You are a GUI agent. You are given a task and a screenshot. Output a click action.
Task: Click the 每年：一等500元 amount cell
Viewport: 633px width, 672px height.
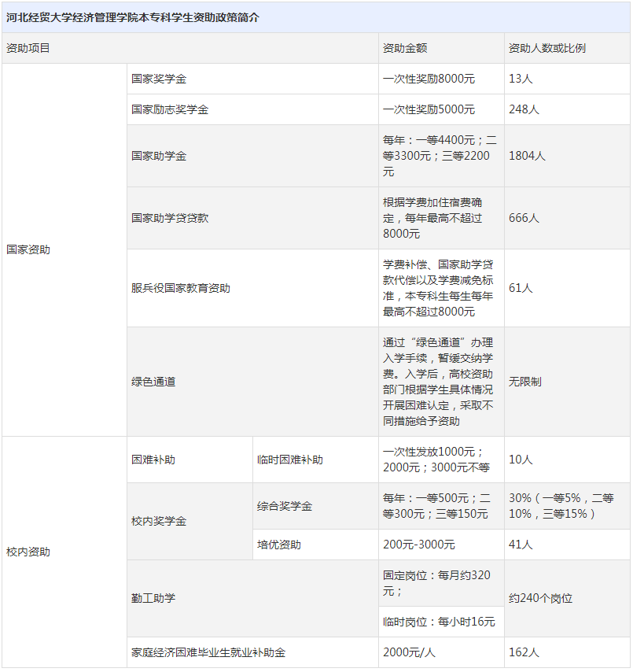442,506
